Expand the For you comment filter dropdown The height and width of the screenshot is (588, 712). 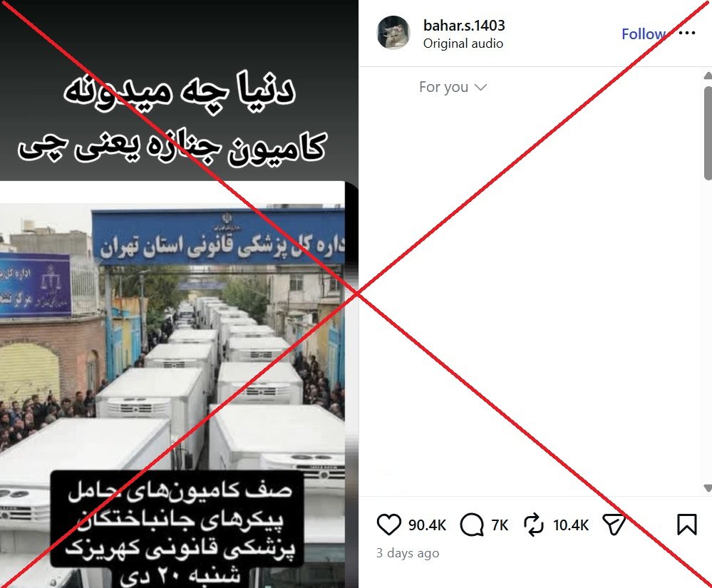(453, 87)
